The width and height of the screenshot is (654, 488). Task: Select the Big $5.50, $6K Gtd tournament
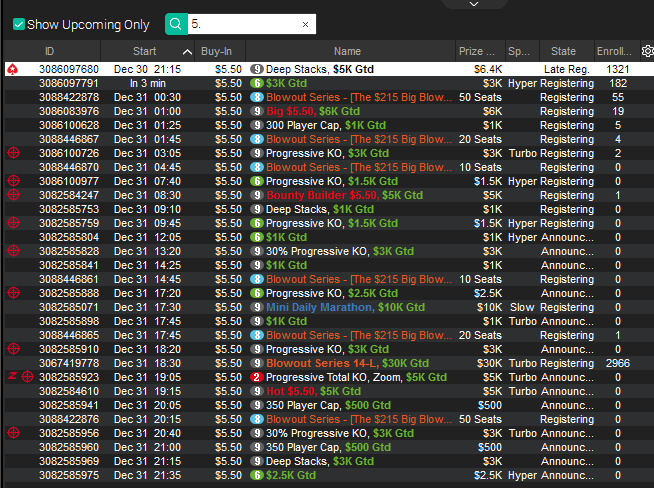pyautogui.click(x=313, y=111)
